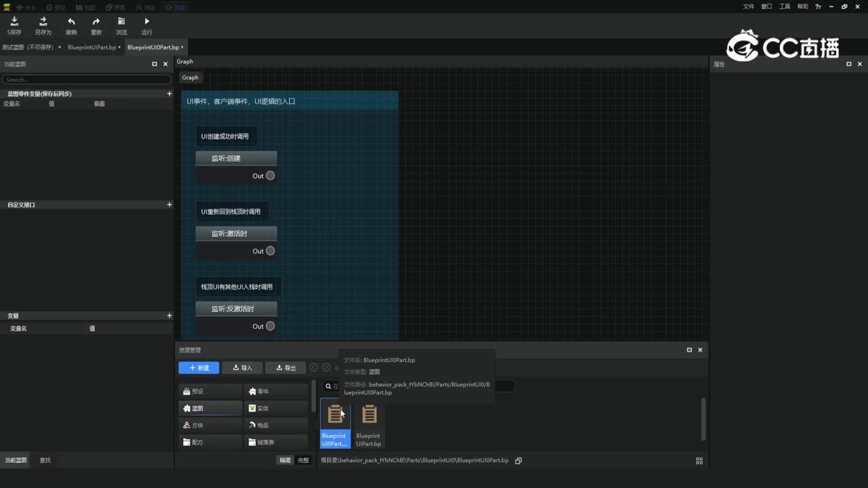Click the 导入 (Import) button

coord(242,368)
